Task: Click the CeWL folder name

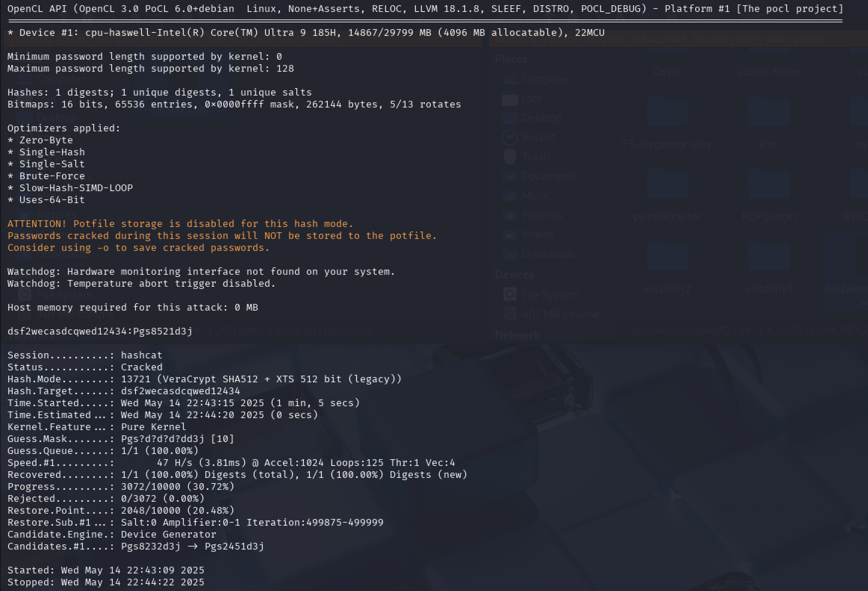Action: (668, 72)
